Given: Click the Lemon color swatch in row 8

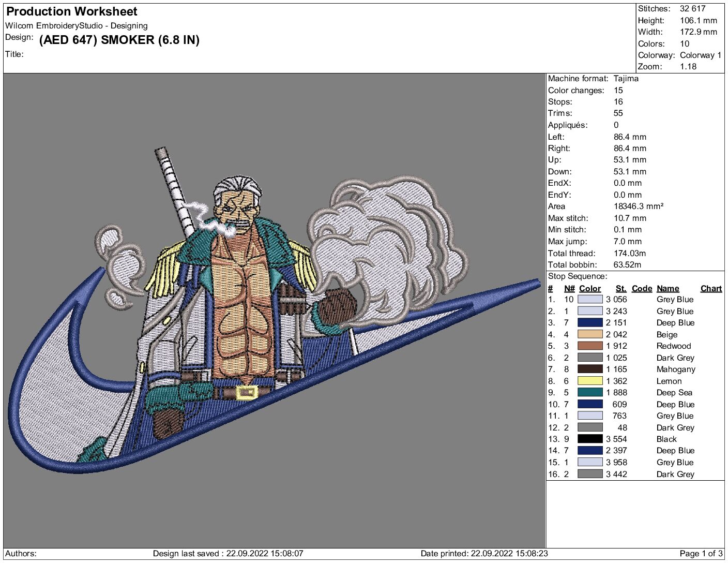Looking at the screenshot, I should pyautogui.click(x=590, y=381).
